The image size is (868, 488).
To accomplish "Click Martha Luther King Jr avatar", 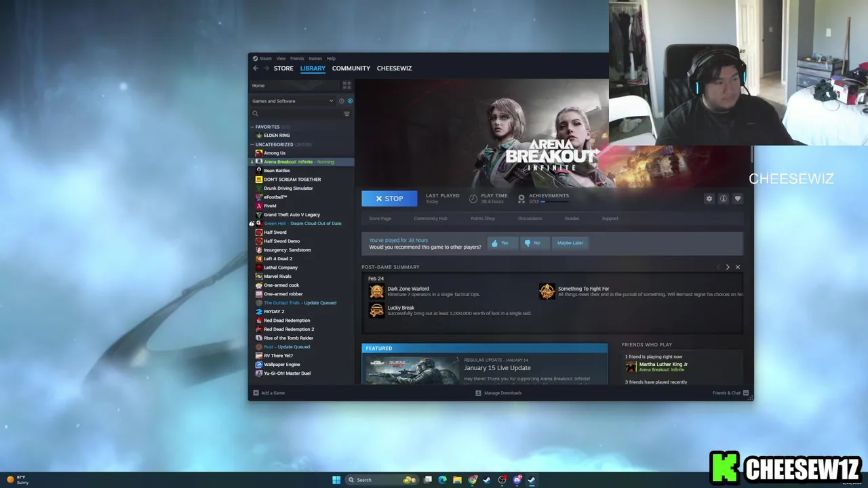I will (x=631, y=367).
